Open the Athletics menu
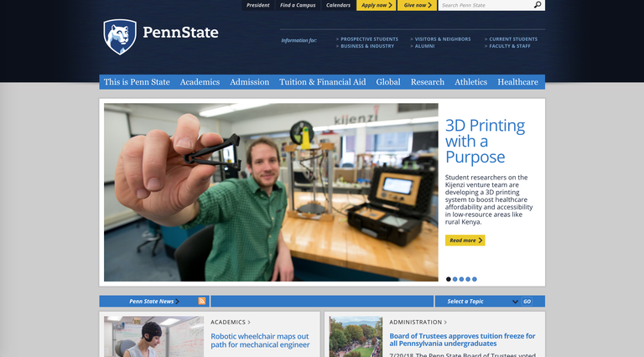 click(x=470, y=81)
